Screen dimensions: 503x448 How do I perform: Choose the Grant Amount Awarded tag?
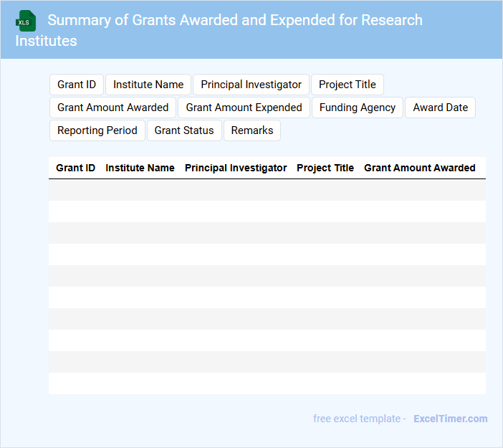pos(112,108)
